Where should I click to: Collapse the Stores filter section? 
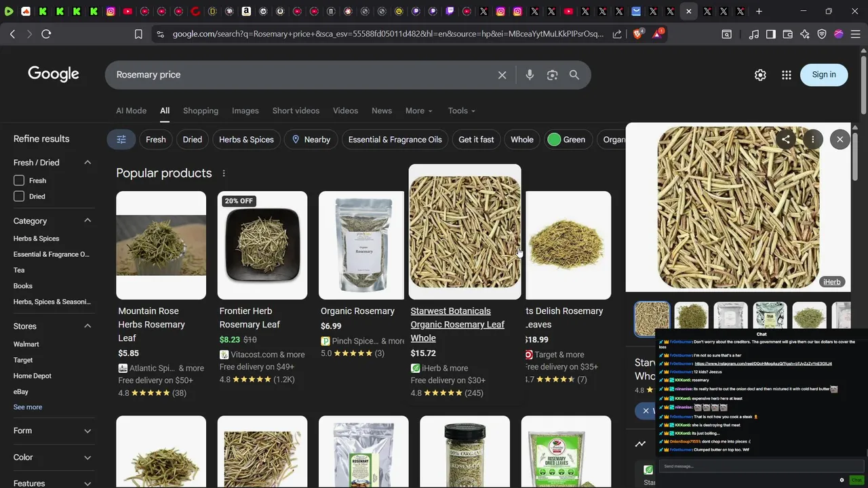87,326
